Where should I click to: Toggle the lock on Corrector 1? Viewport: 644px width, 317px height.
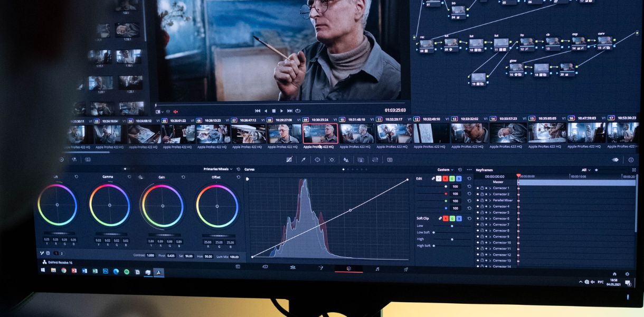click(482, 188)
